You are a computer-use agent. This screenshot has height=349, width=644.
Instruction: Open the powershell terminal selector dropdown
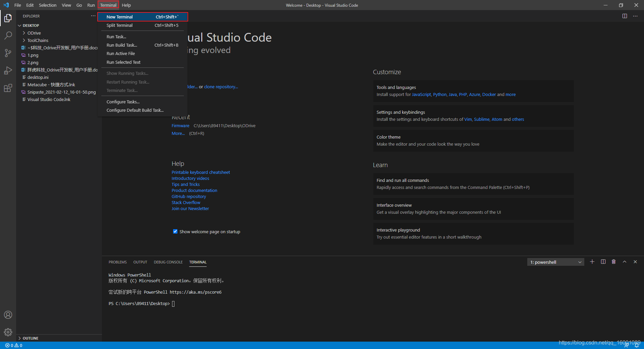[555, 262]
